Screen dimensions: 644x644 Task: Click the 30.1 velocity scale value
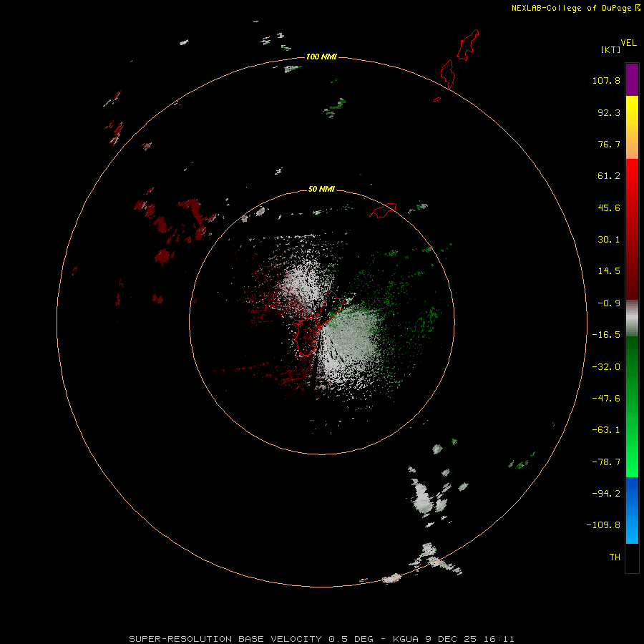coord(609,240)
